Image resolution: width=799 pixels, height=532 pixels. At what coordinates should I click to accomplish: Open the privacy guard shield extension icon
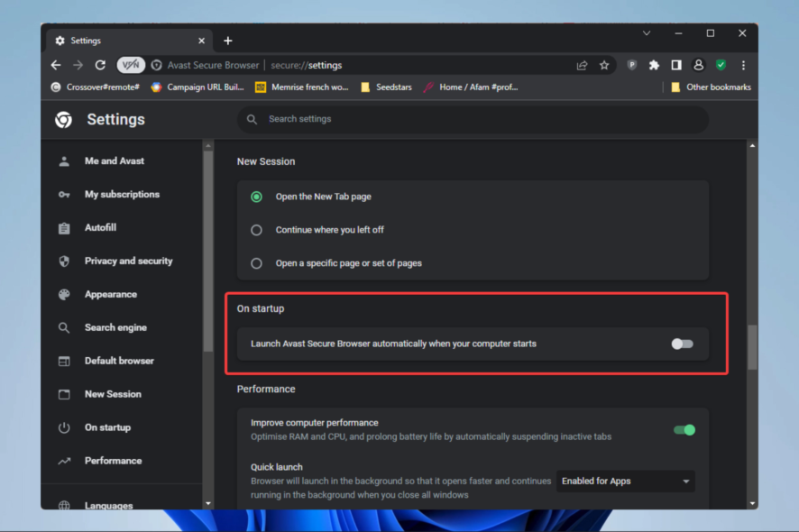pos(631,65)
